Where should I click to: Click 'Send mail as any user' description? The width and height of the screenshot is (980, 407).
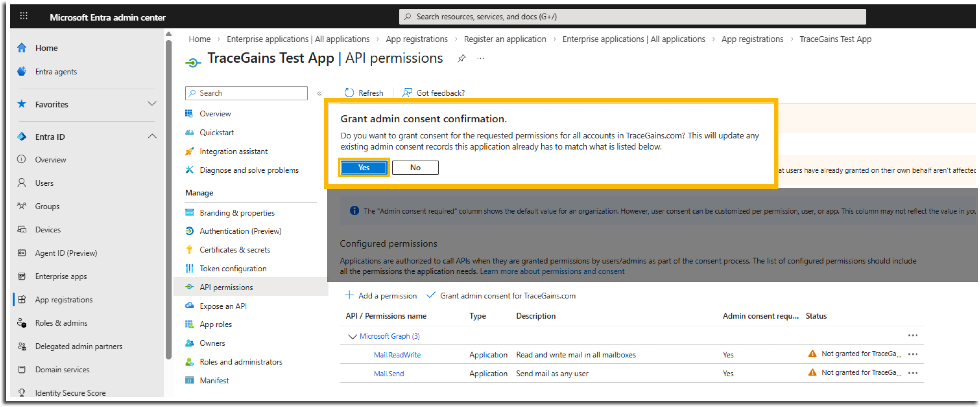click(552, 373)
